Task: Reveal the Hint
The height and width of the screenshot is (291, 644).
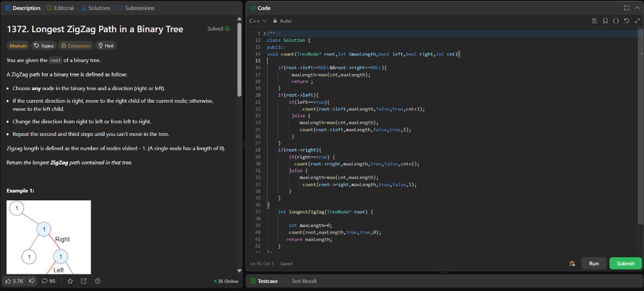Action: tap(106, 46)
